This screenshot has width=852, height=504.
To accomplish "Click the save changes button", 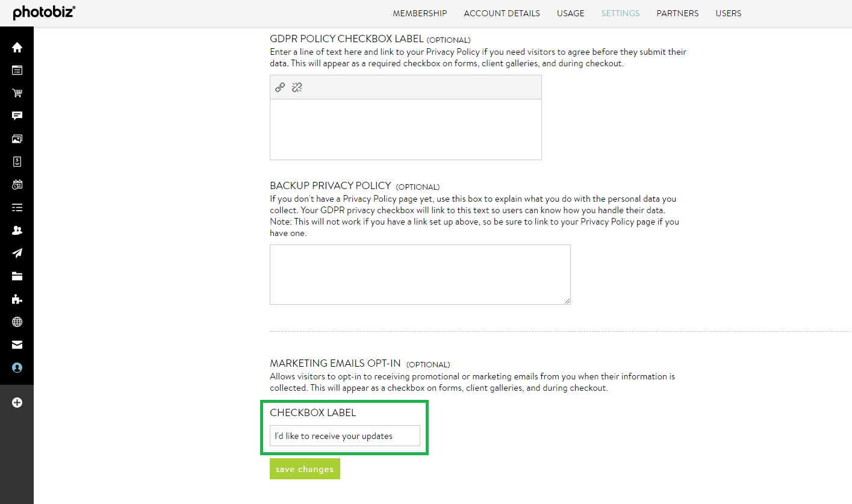I will coord(305,468).
